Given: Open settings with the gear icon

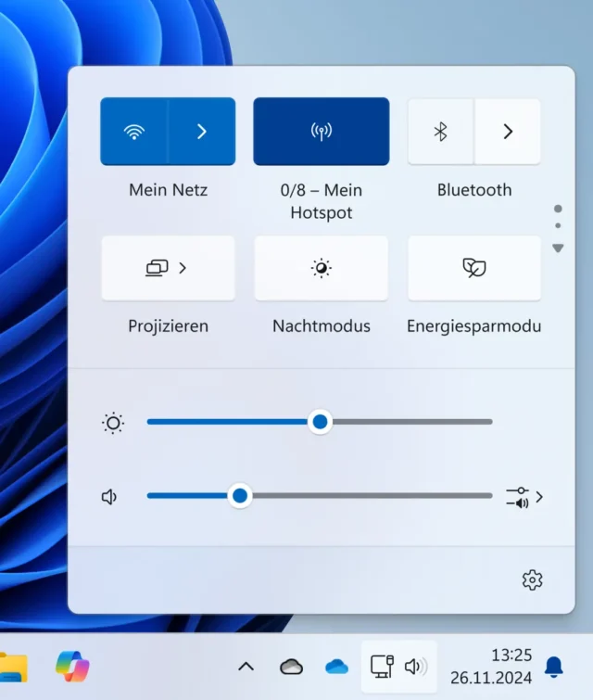Looking at the screenshot, I should coord(532,580).
